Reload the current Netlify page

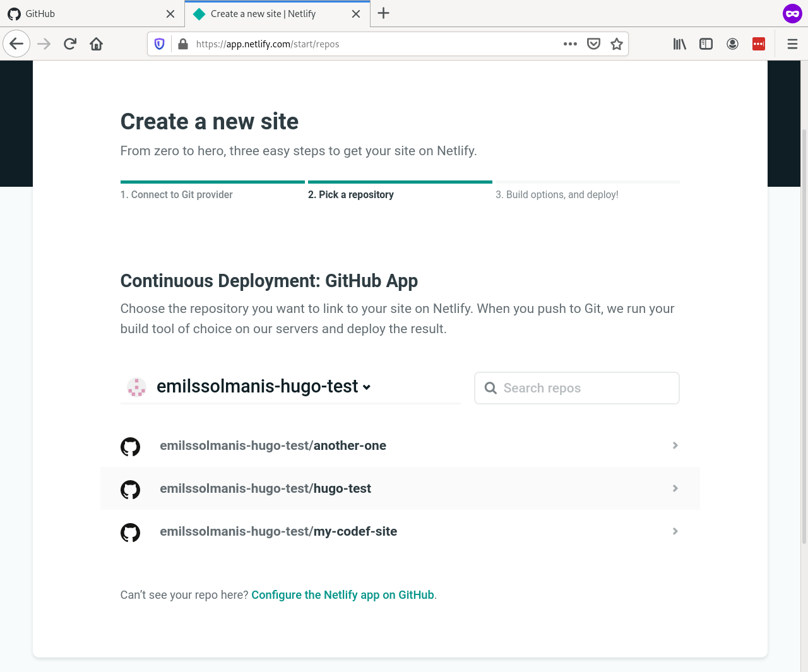tap(70, 44)
